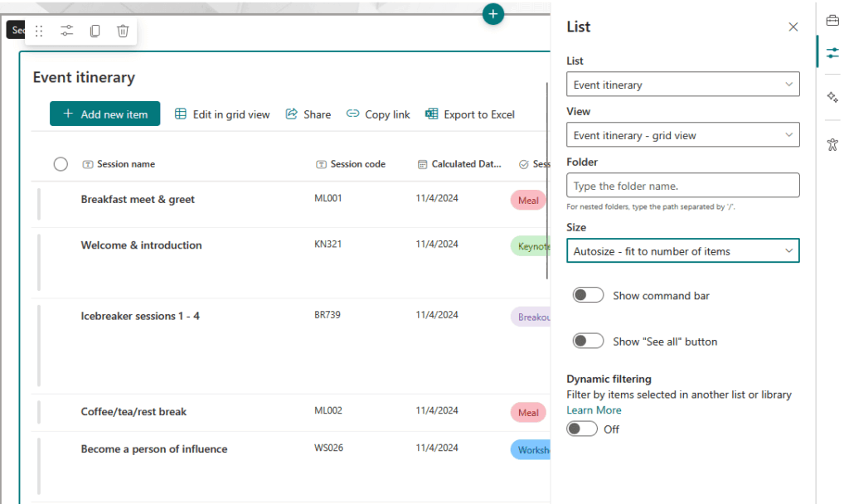Select the properties sliders icon in right rail

pyautogui.click(x=832, y=53)
